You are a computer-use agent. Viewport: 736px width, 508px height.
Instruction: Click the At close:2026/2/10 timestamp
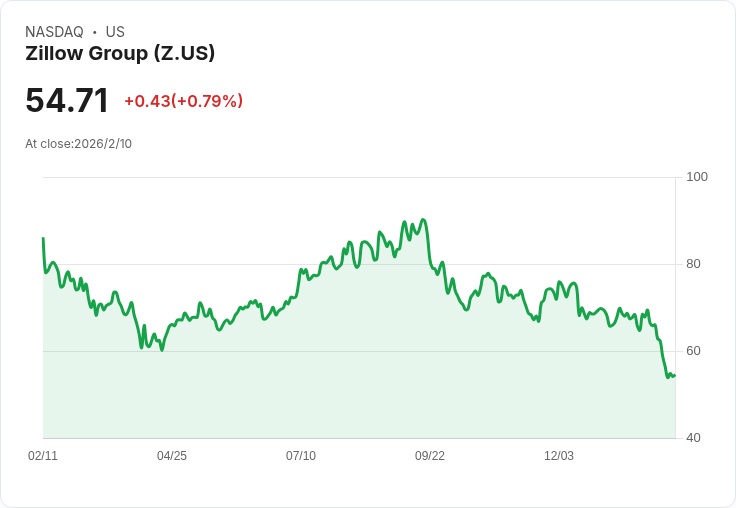pyautogui.click(x=78, y=144)
